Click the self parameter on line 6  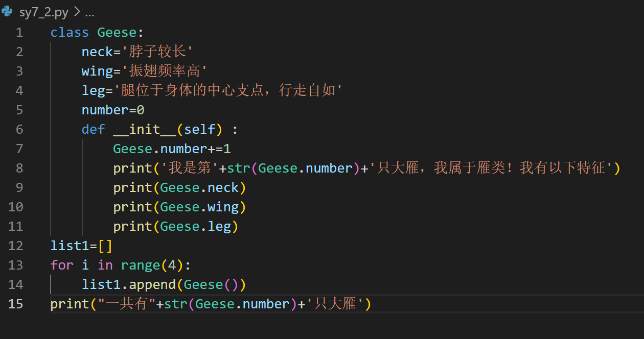199,130
